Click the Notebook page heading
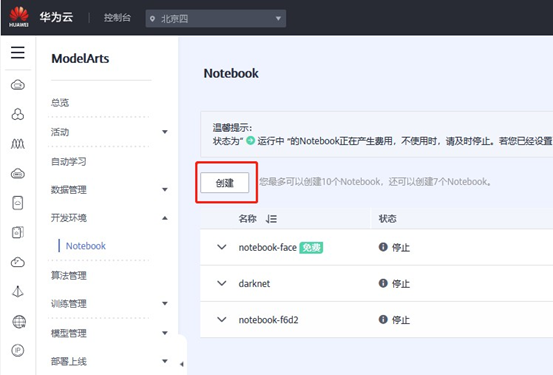553x375 pixels. 231,73
